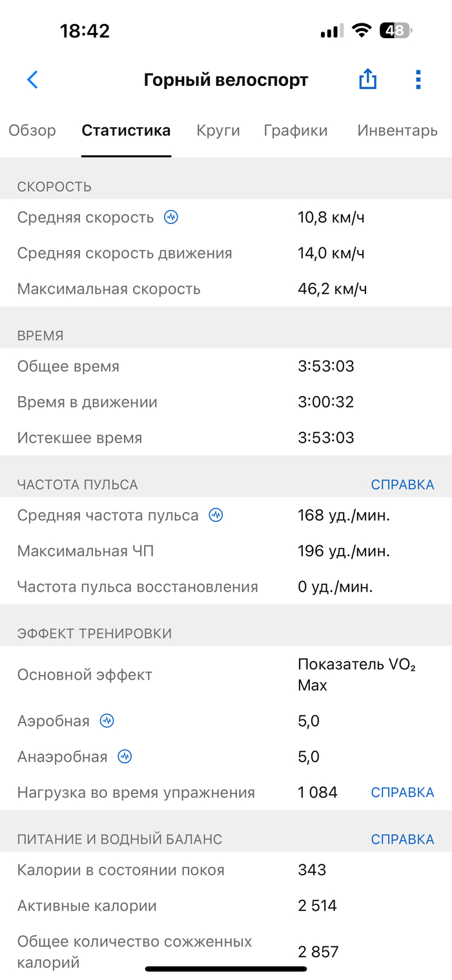Tap the share icon
Image resolution: width=452 pixels, height=980 pixels.
(367, 79)
